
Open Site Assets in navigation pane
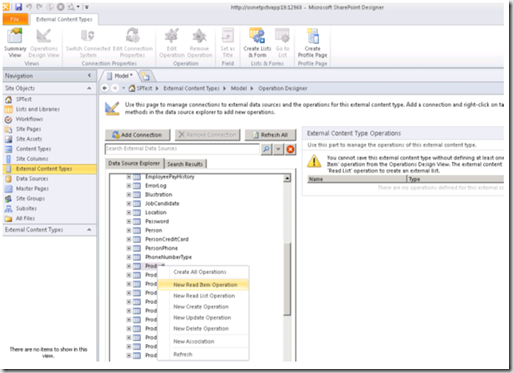[x=29, y=139]
